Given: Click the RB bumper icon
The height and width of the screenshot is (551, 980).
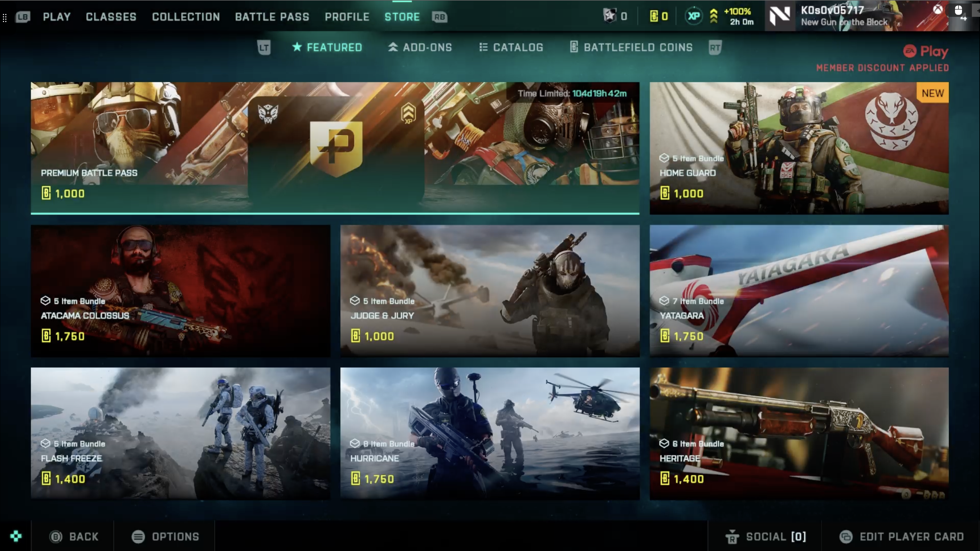Looking at the screenshot, I should click(x=439, y=17).
